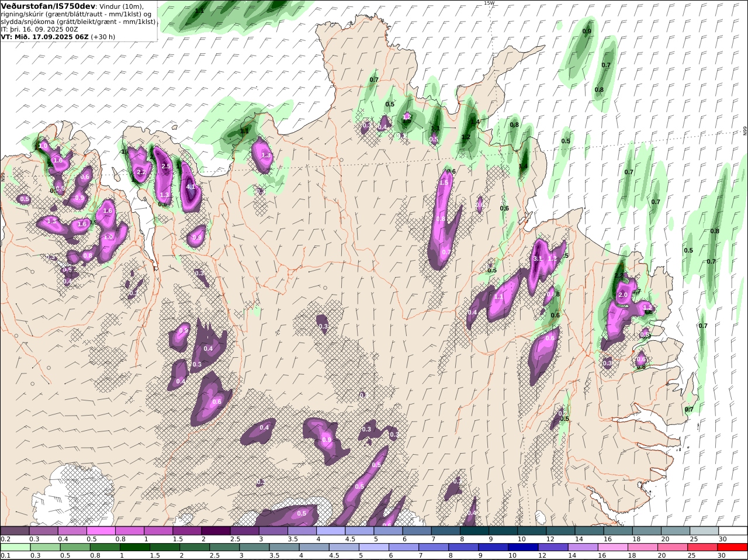Click the 0.2–0.3 dark mauve snow legend swatch

(15, 531)
